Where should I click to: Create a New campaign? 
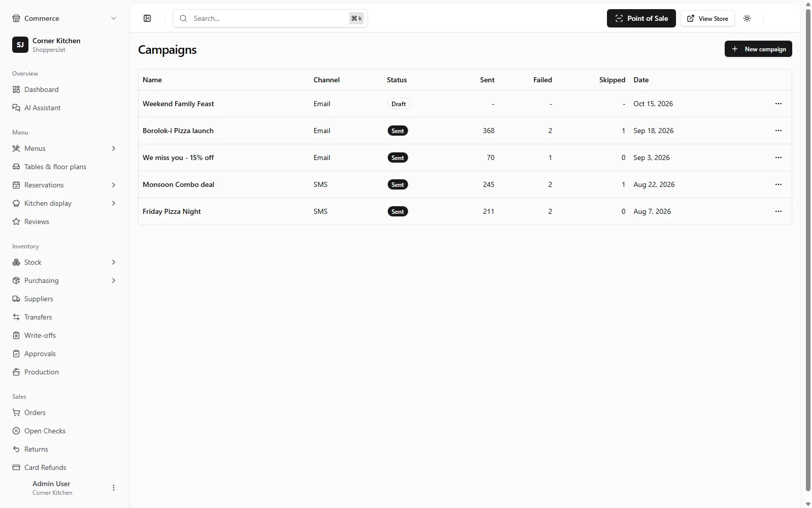758,49
